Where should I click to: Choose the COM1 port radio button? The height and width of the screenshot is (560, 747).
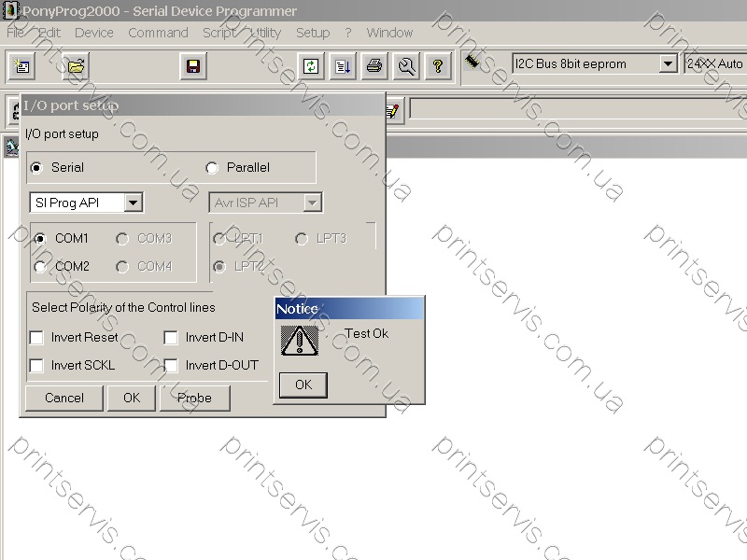click(x=40, y=239)
